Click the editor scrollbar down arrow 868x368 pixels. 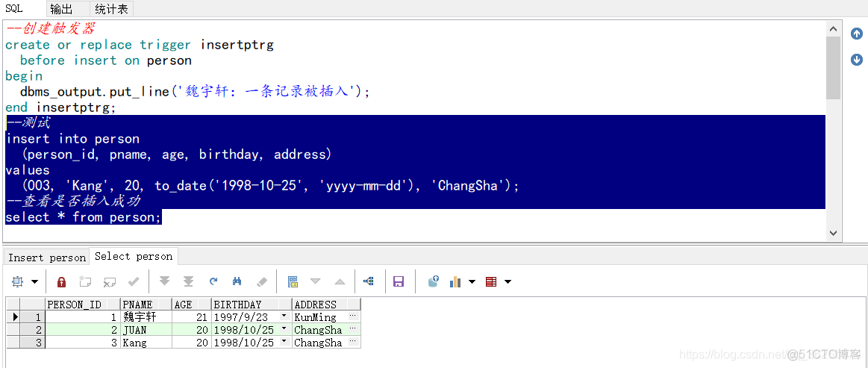click(833, 234)
